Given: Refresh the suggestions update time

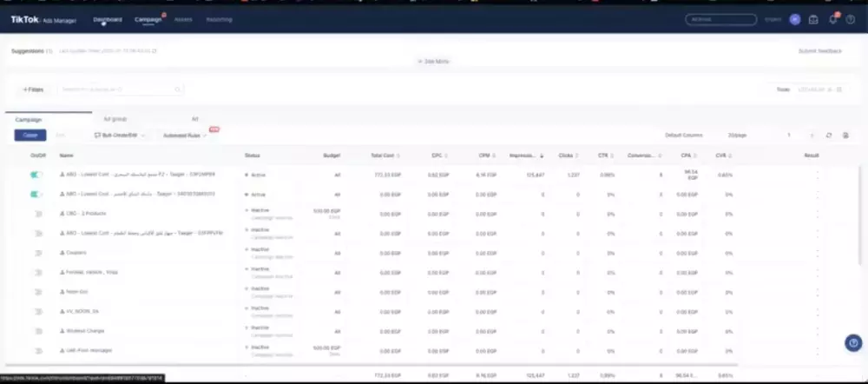Looking at the screenshot, I should [x=155, y=51].
